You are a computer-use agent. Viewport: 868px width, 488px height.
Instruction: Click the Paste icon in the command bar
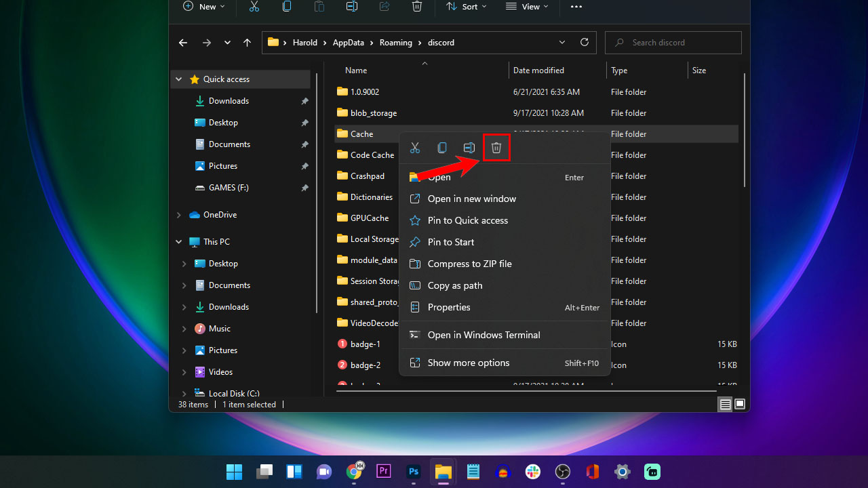[319, 7]
